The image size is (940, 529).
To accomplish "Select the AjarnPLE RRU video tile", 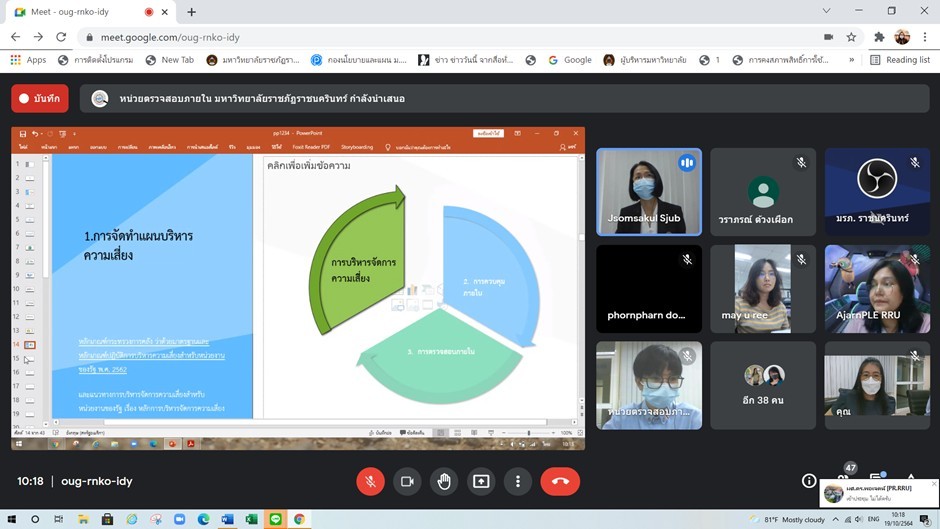I will (x=877, y=288).
